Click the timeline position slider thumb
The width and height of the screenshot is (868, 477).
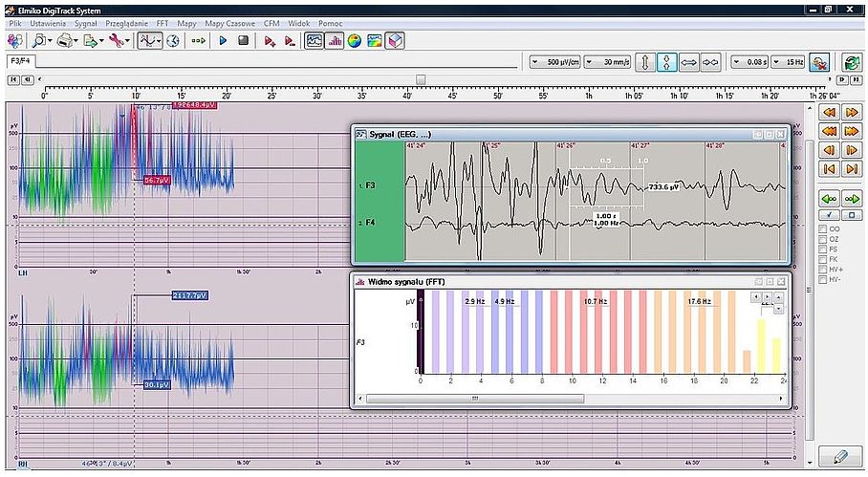420,79
